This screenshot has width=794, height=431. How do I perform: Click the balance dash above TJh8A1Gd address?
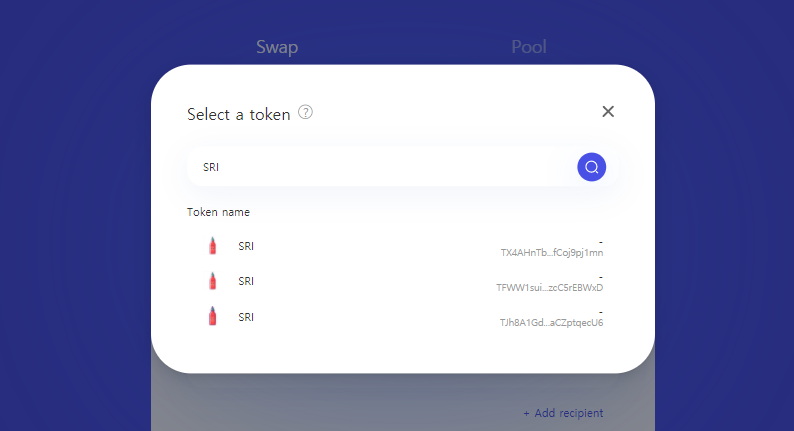600,312
